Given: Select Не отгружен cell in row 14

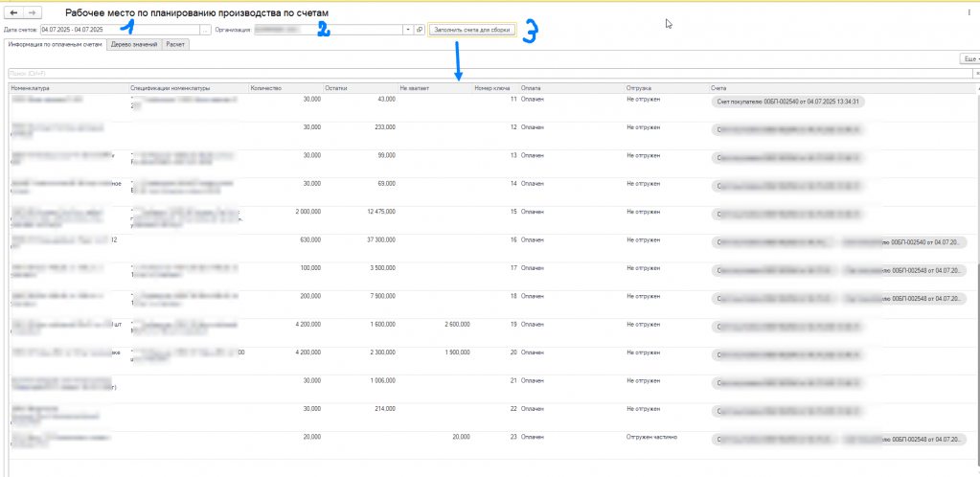Looking at the screenshot, I should point(643,184).
